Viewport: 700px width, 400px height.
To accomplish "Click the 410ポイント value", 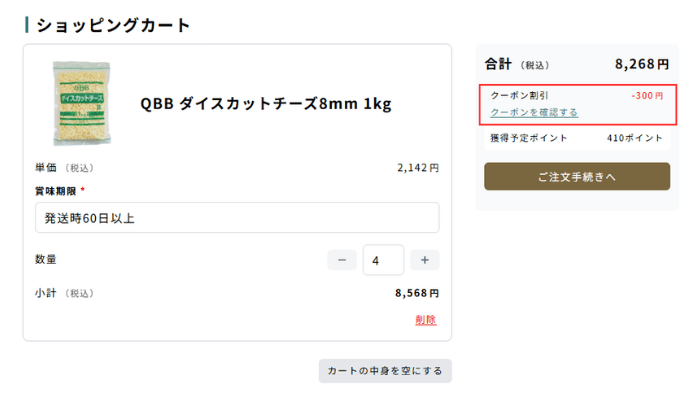I will (634, 138).
